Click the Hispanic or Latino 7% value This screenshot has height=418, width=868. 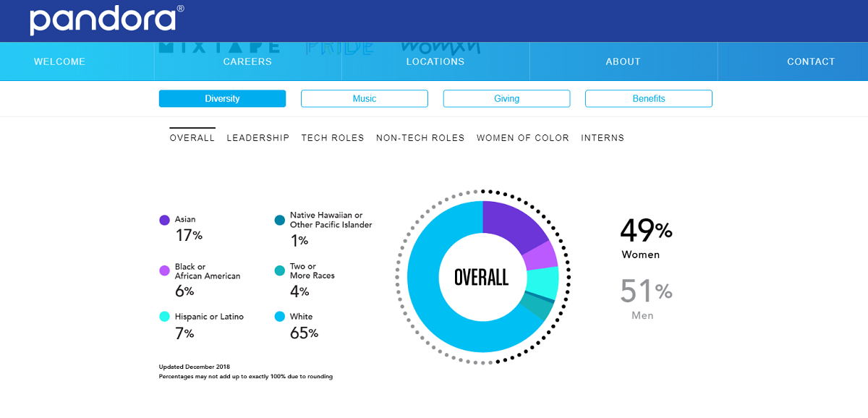(x=184, y=333)
